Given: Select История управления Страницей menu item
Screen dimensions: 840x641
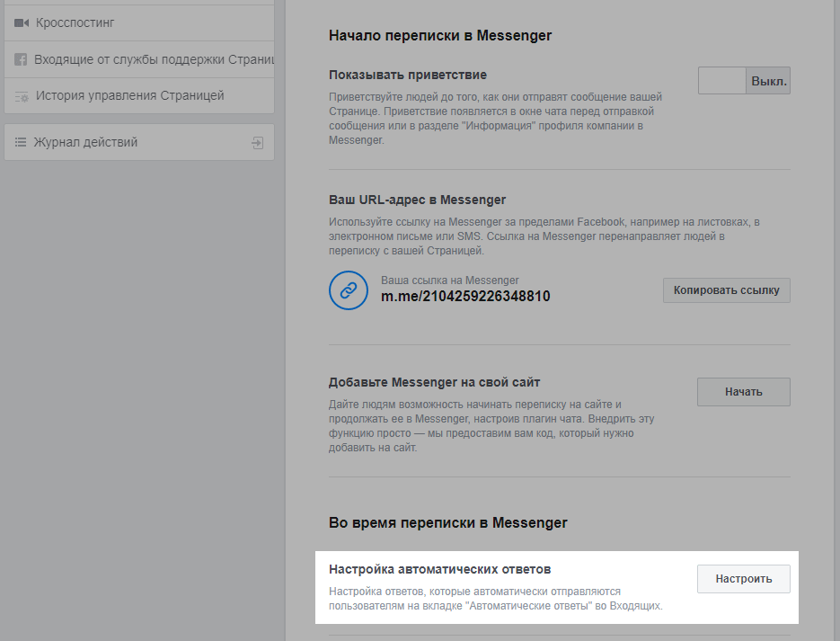Looking at the screenshot, I should [129, 96].
